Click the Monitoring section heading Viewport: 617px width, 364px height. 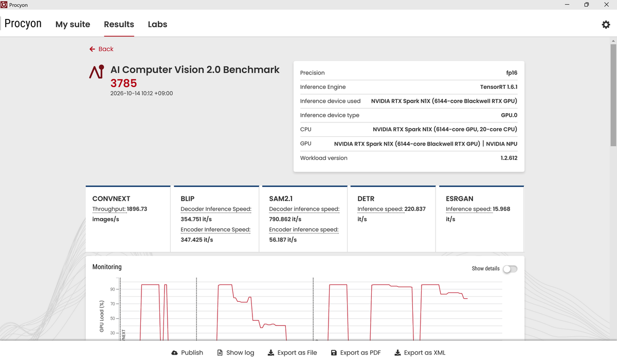[x=107, y=267]
